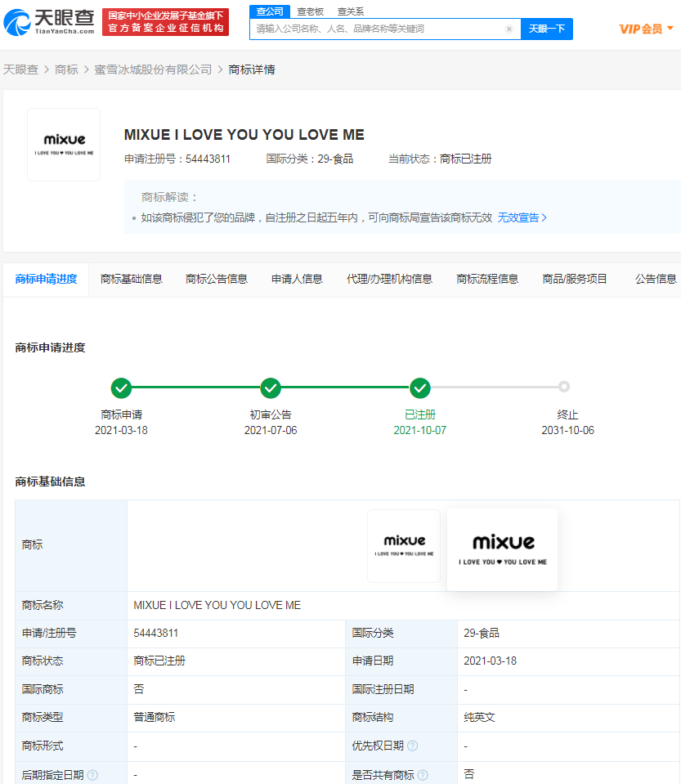Go to 商标 breadcrumb link

[66, 69]
